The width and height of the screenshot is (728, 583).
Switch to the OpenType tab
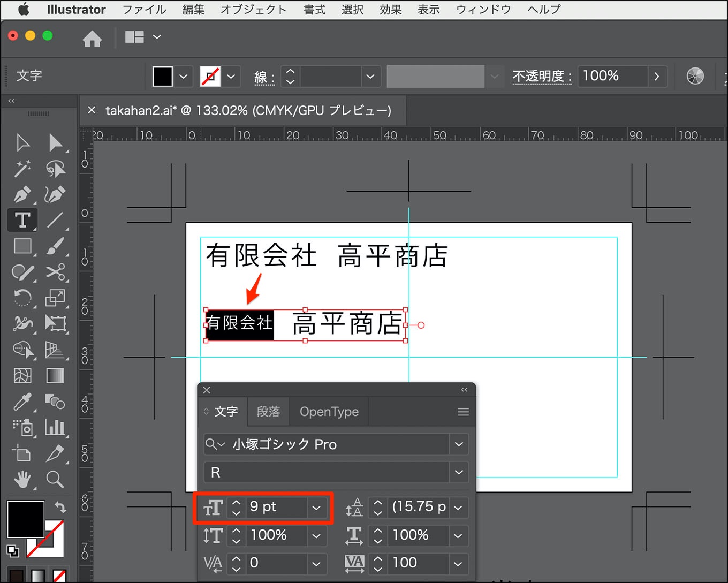point(329,412)
